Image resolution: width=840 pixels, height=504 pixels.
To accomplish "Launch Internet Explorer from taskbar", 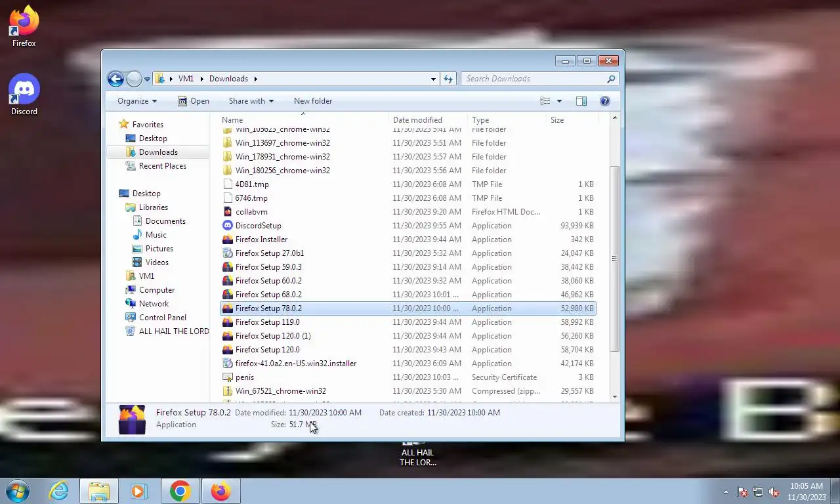I will (58, 491).
